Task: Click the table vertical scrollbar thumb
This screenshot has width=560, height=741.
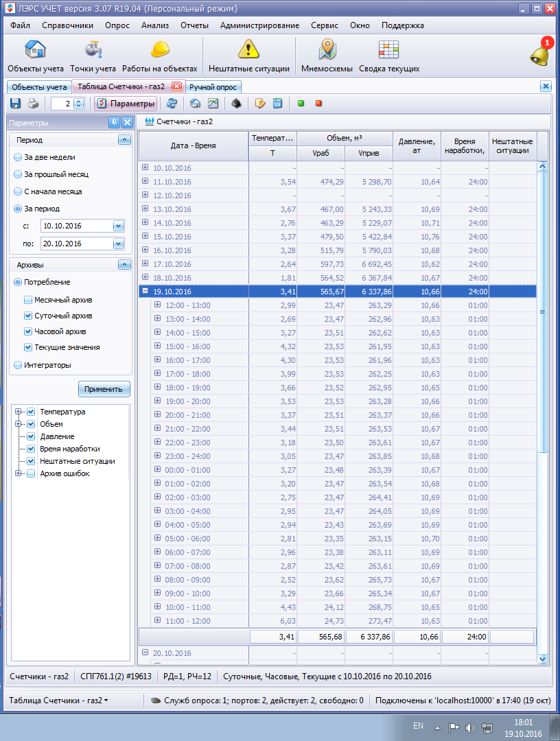Action: [543, 312]
